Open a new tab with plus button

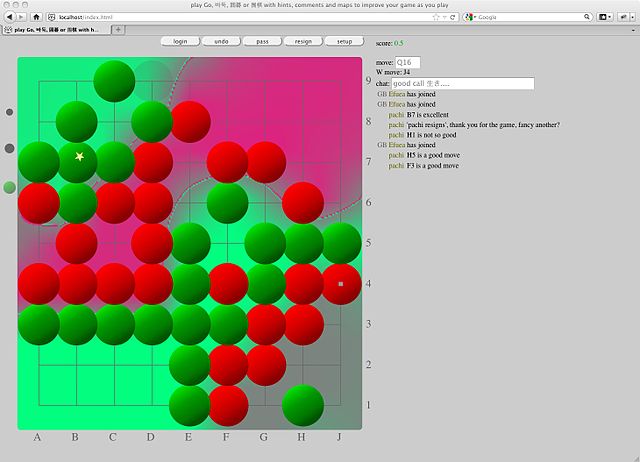[119, 30]
